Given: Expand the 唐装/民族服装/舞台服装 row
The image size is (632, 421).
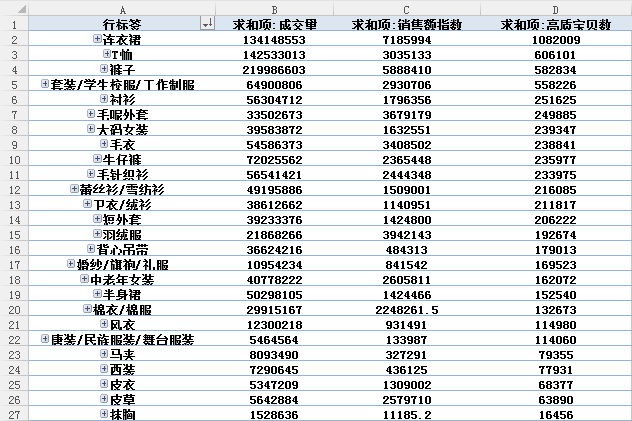Looking at the screenshot, I should pos(45,339).
